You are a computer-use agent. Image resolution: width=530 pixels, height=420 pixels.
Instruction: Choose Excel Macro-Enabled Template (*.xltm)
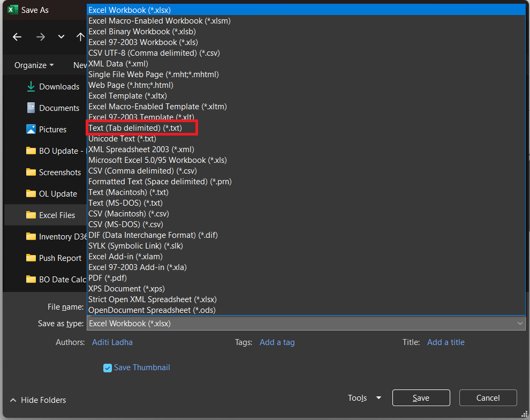pyautogui.click(x=306, y=107)
